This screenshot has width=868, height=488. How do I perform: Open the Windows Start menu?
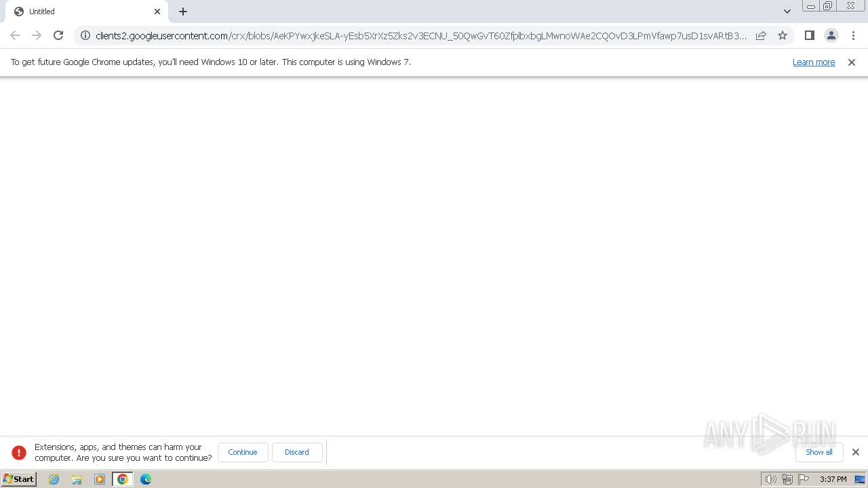pyautogui.click(x=18, y=479)
